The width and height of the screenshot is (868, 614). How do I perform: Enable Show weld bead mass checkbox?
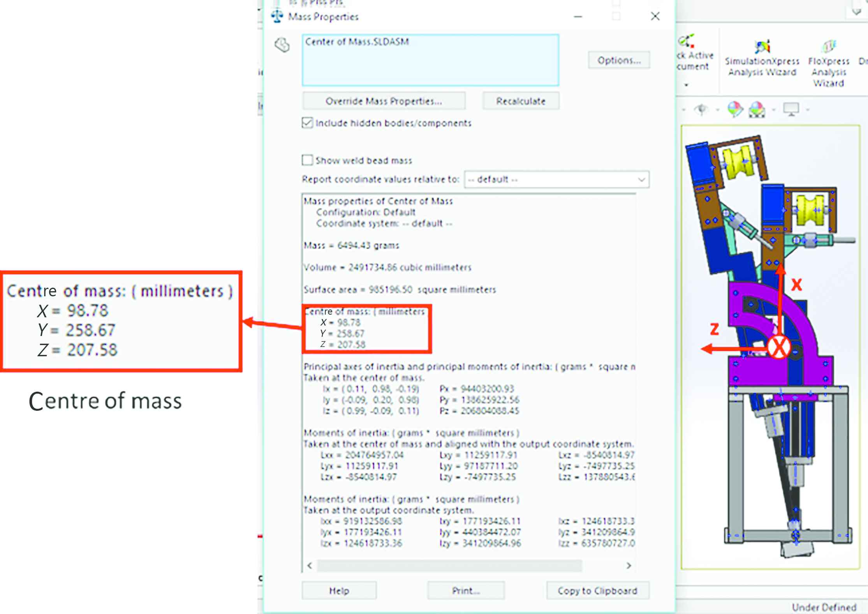307,160
